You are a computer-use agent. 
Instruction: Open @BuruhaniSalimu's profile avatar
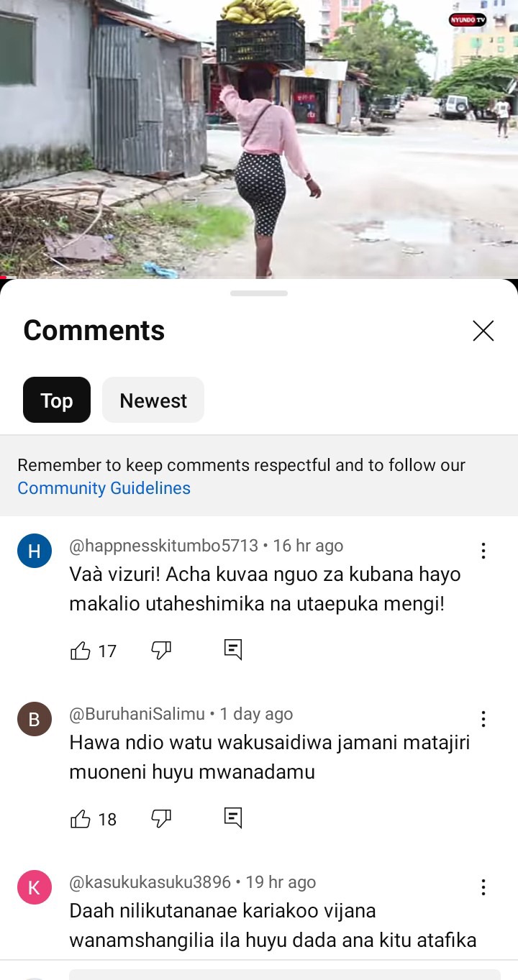pyautogui.click(x=35, y=719)
